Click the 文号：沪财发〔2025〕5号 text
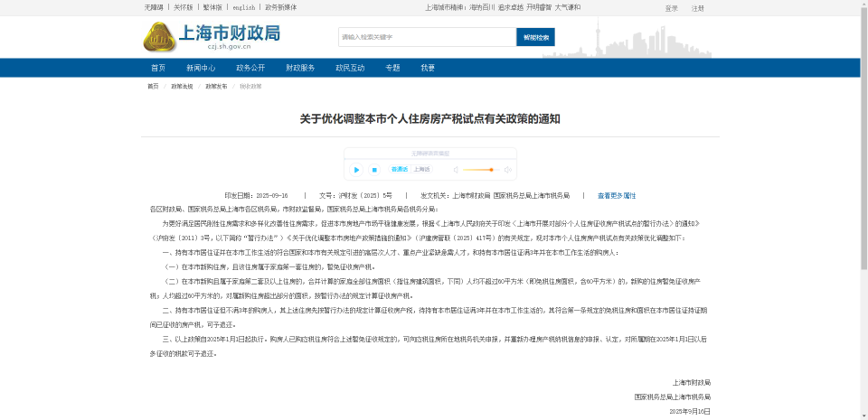 pyautogui.click(x=355, y=196)
